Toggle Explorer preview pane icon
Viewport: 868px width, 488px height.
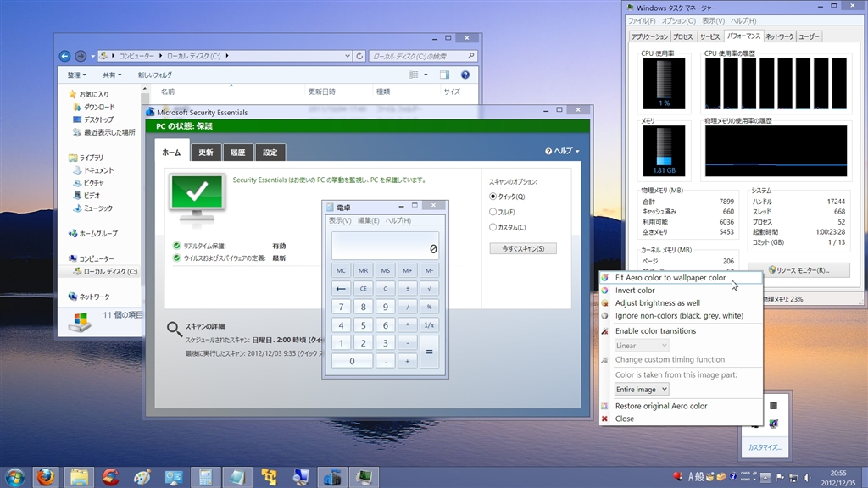[x=444, y=75]
